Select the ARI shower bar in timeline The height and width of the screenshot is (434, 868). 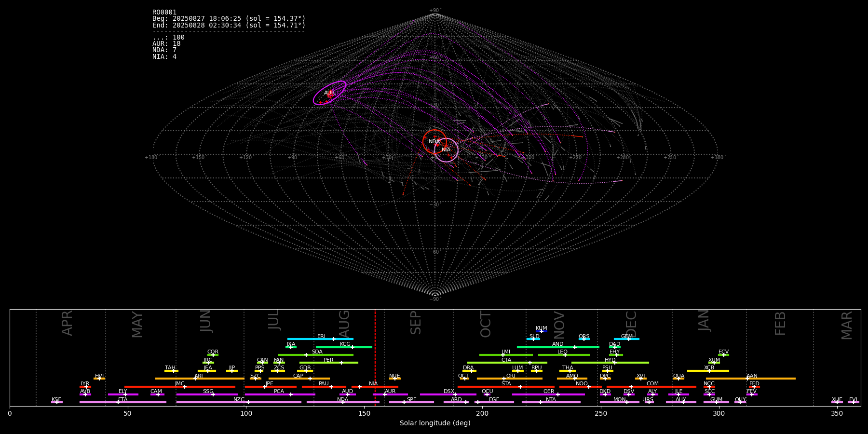(200, 379)
